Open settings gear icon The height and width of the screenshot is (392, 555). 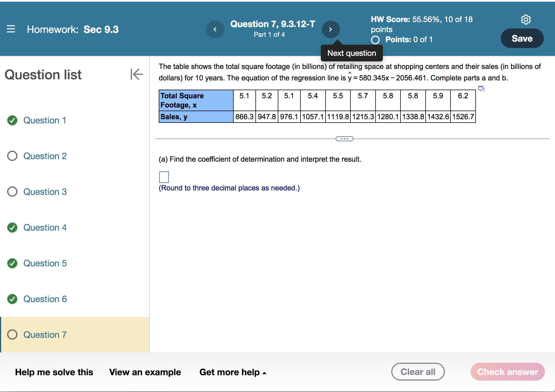tap(526, 20)
